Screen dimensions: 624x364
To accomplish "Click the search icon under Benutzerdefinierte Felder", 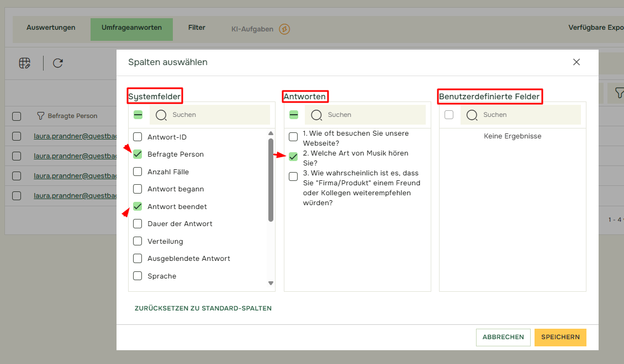I will tap(472, 115).
